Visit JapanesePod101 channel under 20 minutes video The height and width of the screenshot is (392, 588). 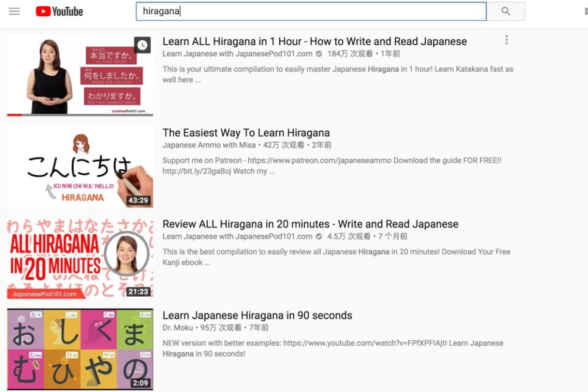click(237, 236)
